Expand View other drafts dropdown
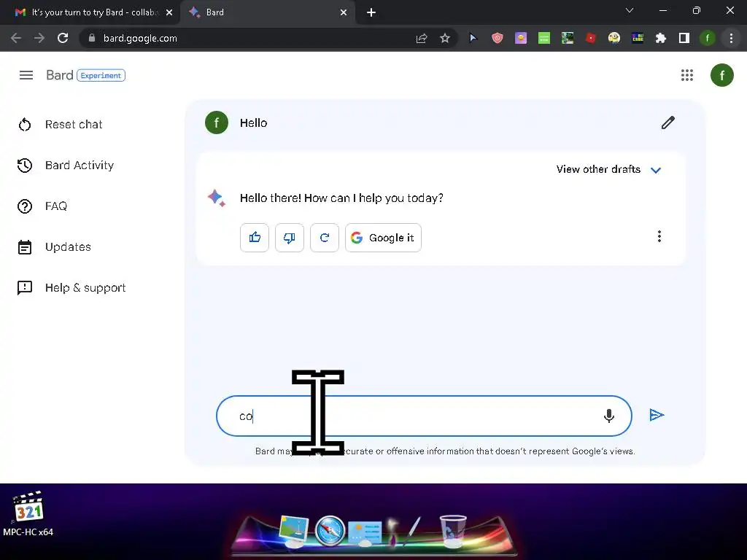747x560 pixels. pyautogui.click(x=608, y=169)
